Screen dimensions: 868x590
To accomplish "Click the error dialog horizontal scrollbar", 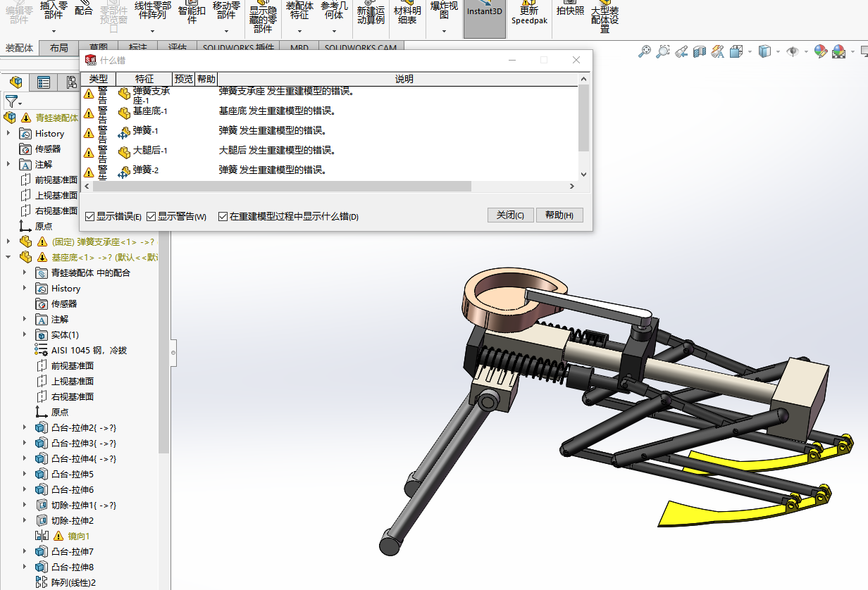I will click(x=282, y=187).
